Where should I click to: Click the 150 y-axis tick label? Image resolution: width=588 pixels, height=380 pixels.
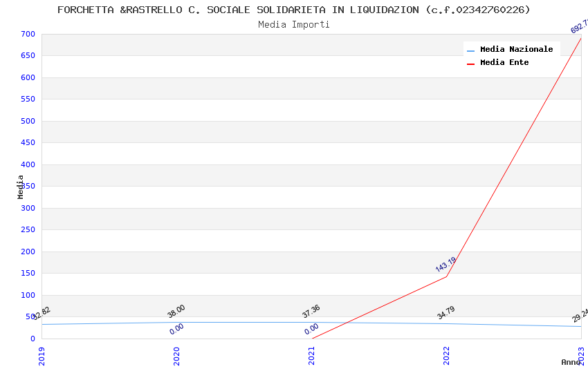28,274
